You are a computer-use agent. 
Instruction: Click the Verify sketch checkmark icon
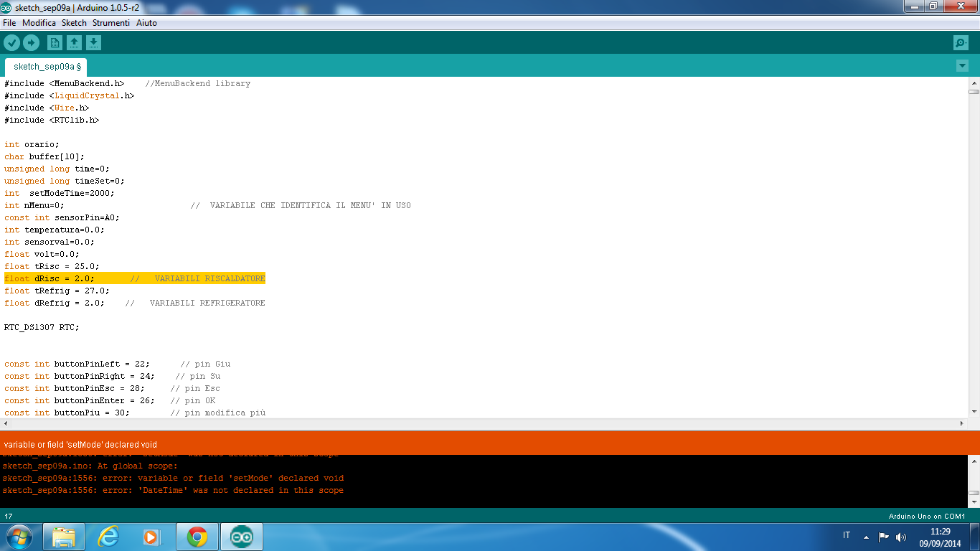(11, 43)
